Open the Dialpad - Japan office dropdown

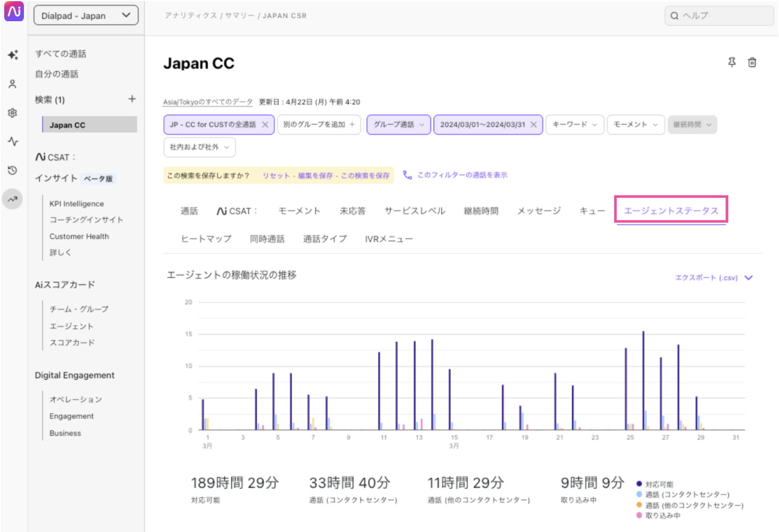[x=86, y=15]
